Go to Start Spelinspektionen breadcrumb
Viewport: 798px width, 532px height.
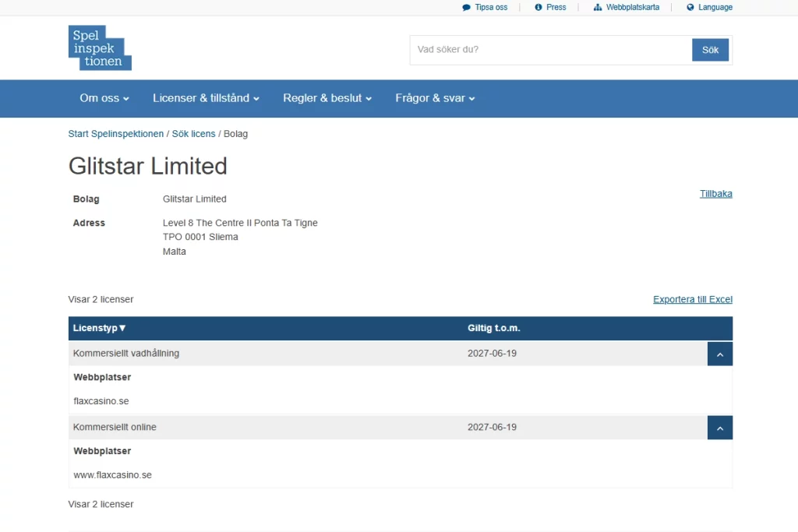coord(116,134)
